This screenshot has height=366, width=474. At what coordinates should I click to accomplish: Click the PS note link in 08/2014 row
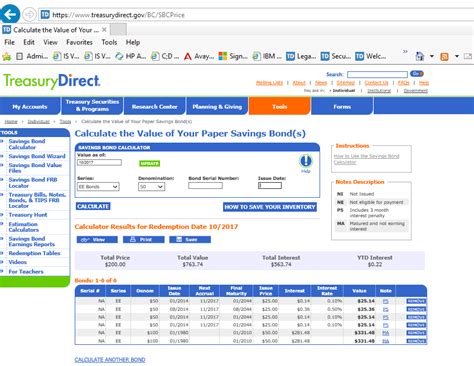point(385,309)
